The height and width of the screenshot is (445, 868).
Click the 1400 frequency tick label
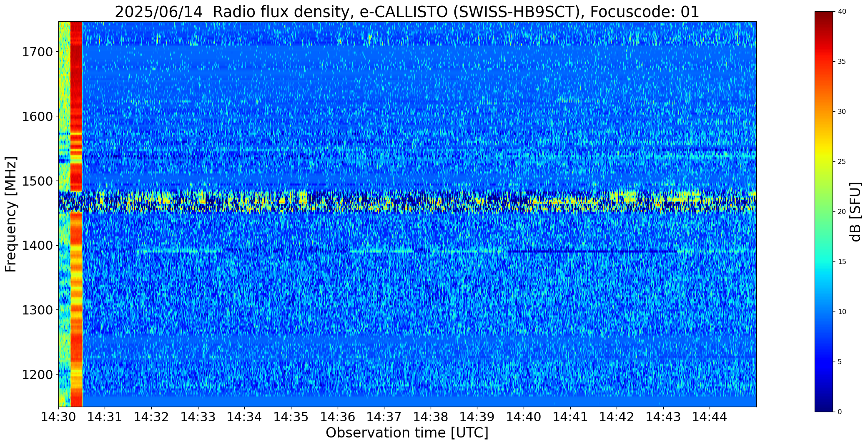tap(37, 246)
